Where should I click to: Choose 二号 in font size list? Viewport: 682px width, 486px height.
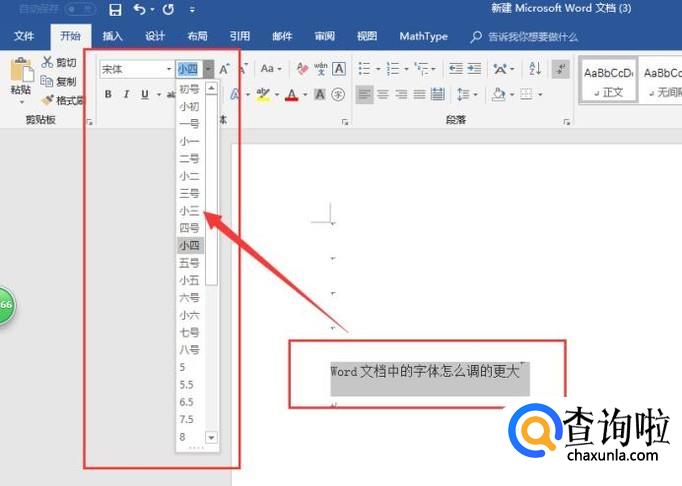coord(190,158)
